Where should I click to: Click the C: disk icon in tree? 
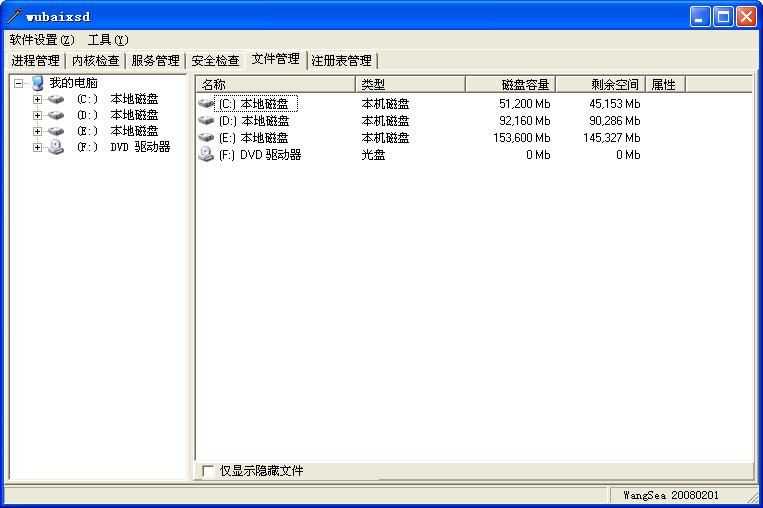point(56,99)
